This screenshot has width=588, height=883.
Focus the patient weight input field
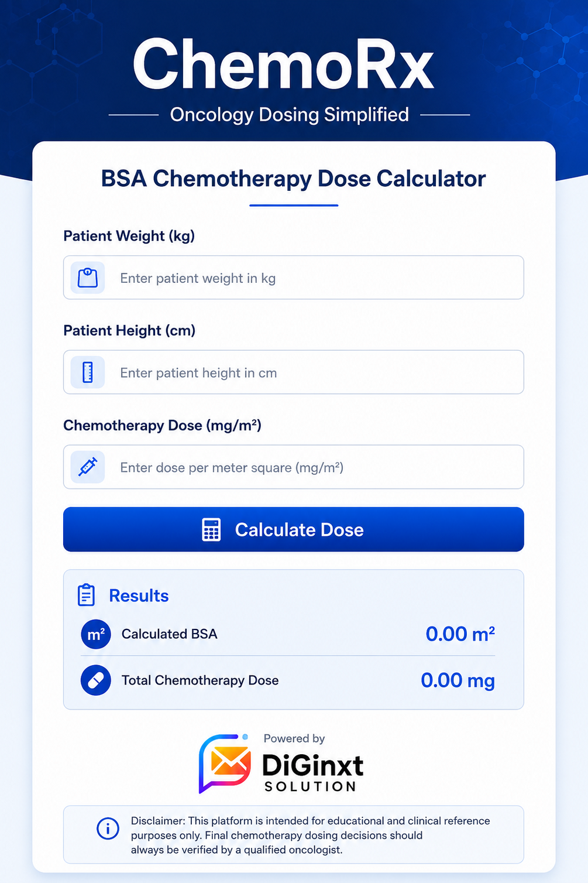click(x=294, y=278)
